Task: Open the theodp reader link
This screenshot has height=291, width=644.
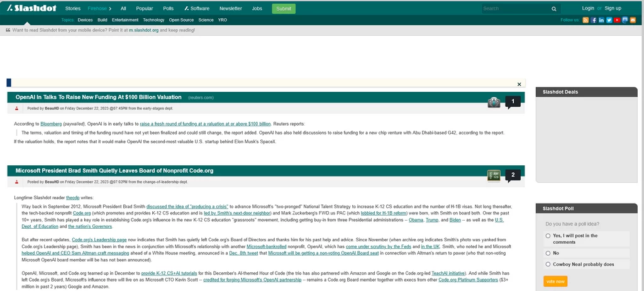Action: (72, 197)
